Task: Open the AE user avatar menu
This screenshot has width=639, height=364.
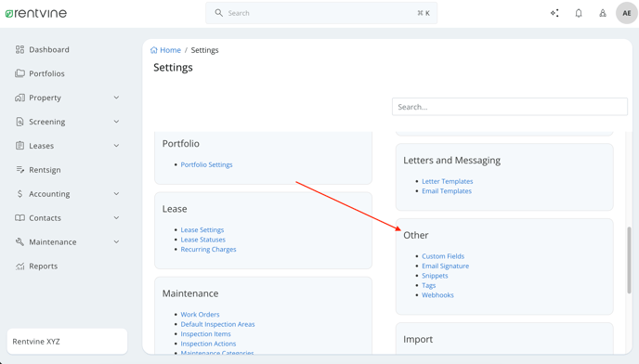Action: 626,13
